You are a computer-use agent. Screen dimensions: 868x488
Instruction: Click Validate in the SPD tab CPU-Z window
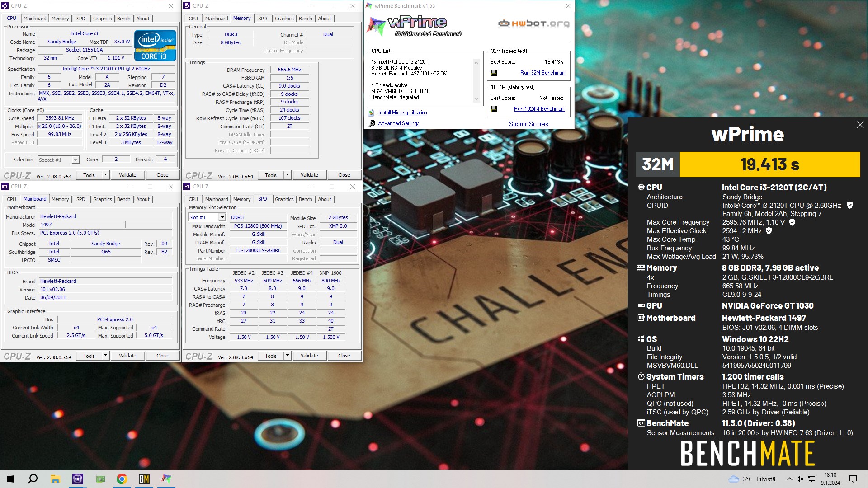pos(309,356)
